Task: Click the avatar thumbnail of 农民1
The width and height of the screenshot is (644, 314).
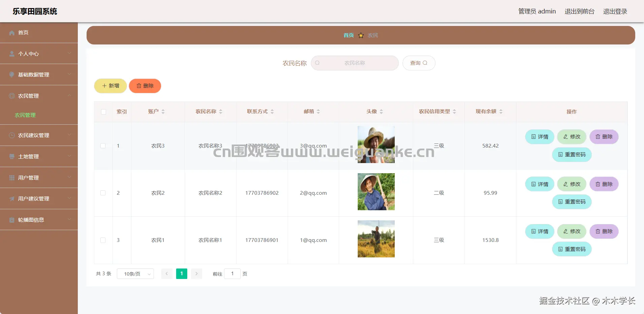Action: click(376, 239)
